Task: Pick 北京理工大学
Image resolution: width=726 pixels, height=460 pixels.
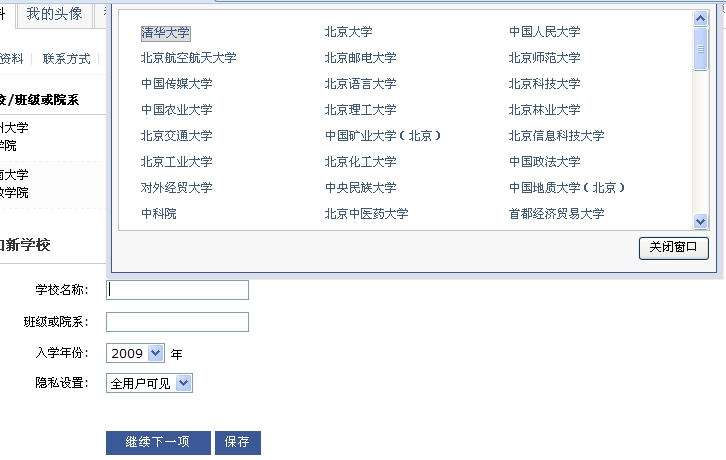Action: click(360, 110)
